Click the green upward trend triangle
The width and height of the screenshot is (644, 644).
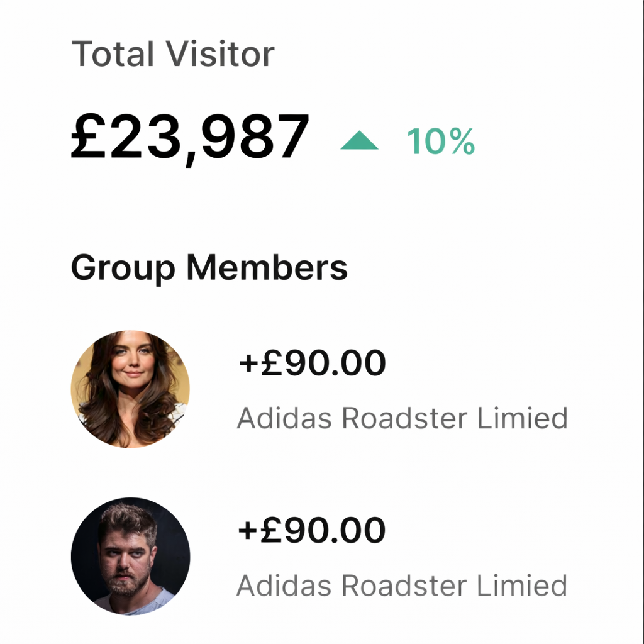tap(359, 142)
